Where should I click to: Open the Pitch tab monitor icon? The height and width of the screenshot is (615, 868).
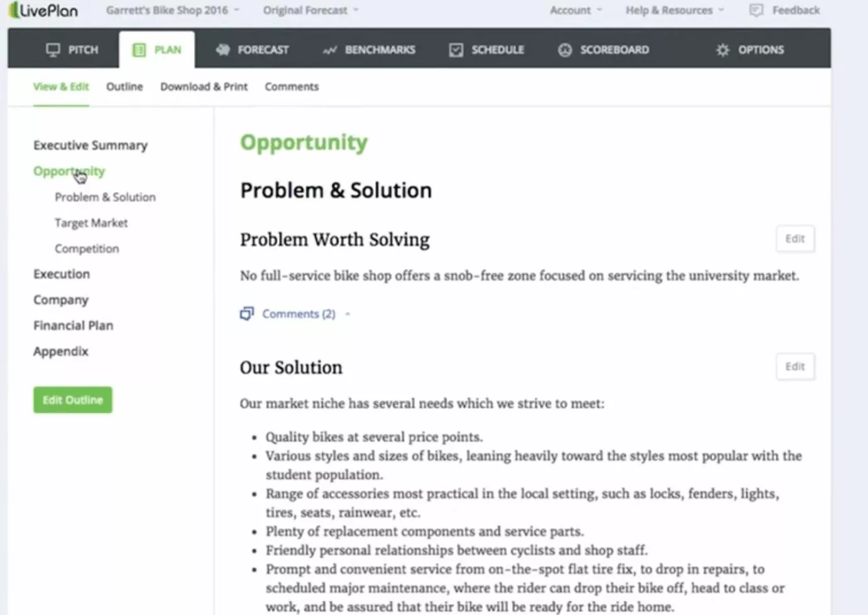[x=53, y=49]
